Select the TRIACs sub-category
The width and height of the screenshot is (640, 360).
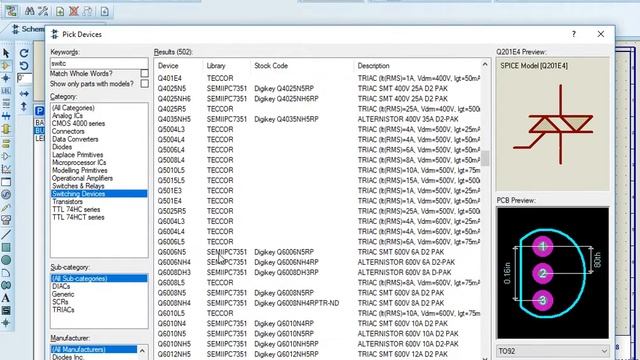point(63,310)
